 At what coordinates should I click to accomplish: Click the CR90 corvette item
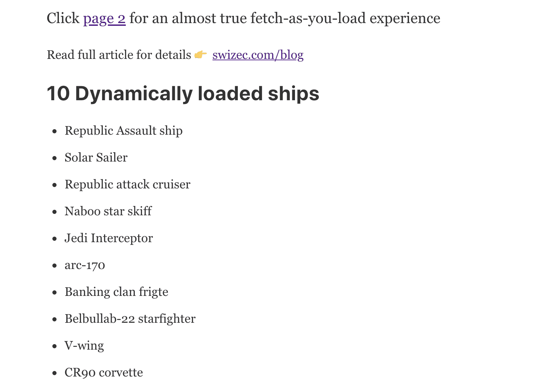[104, 373]
